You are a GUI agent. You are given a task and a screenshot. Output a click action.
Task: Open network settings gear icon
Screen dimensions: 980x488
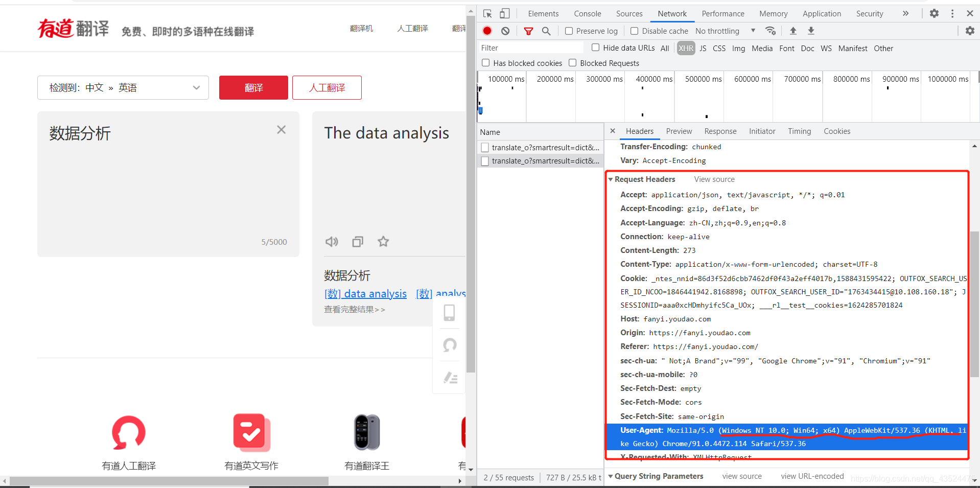(970, 31)
